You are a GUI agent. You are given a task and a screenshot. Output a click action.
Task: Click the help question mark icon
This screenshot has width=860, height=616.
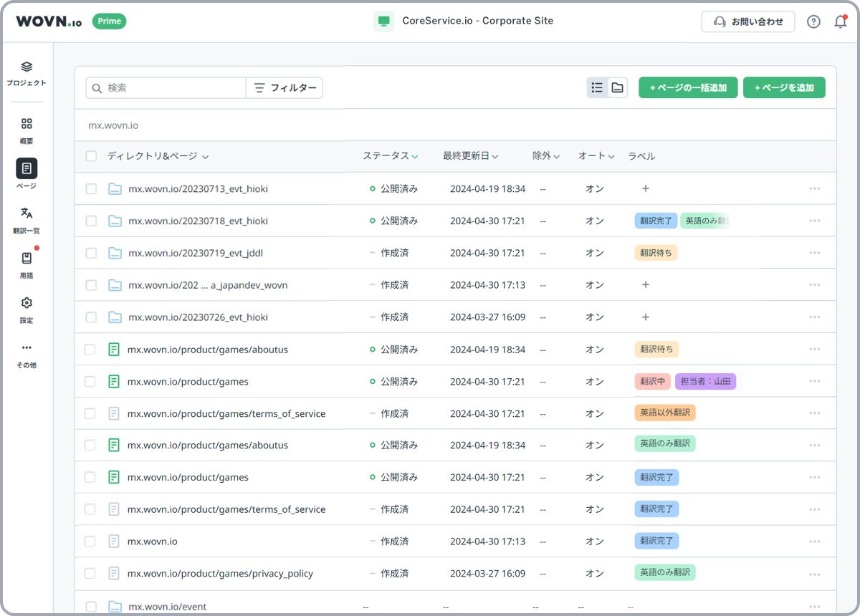813,21
